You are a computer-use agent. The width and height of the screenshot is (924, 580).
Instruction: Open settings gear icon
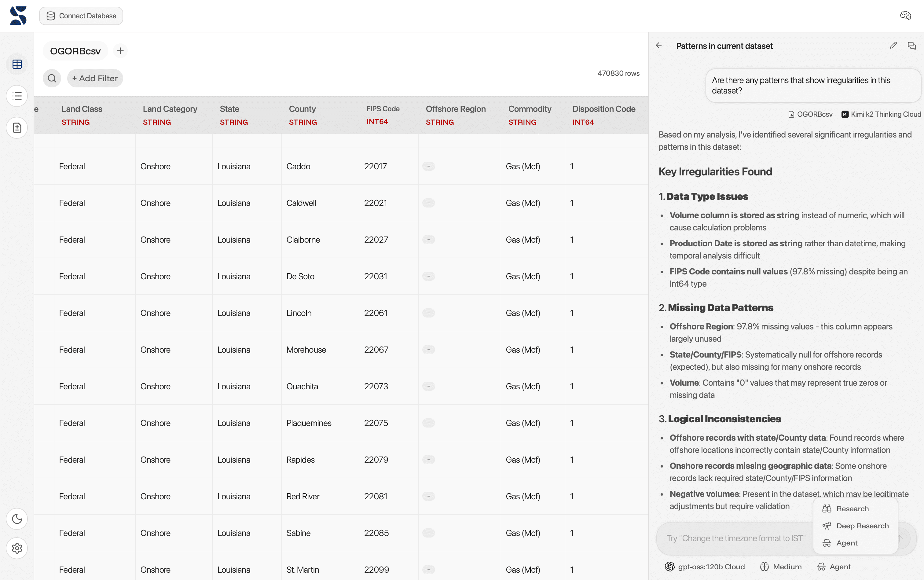(x=17, y=548)
